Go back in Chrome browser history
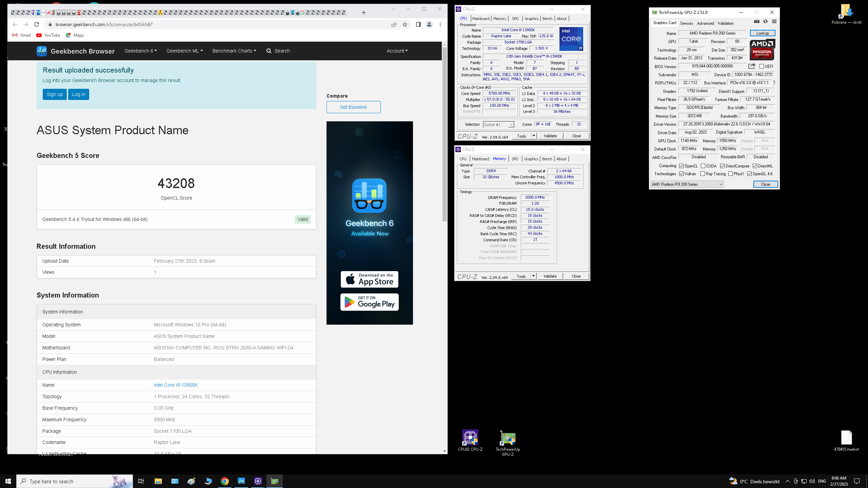868x488 pixels. 15,24
